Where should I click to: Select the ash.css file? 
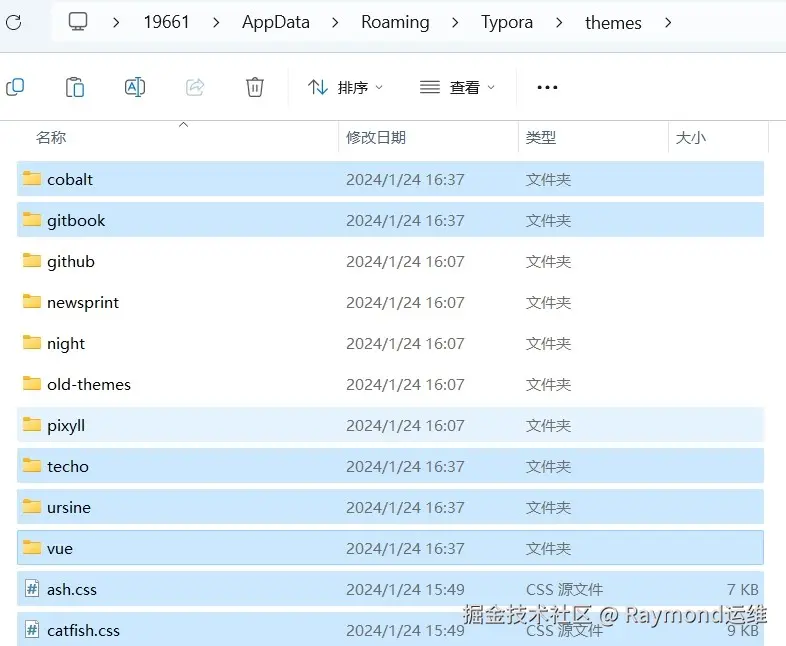coord(390,589)
